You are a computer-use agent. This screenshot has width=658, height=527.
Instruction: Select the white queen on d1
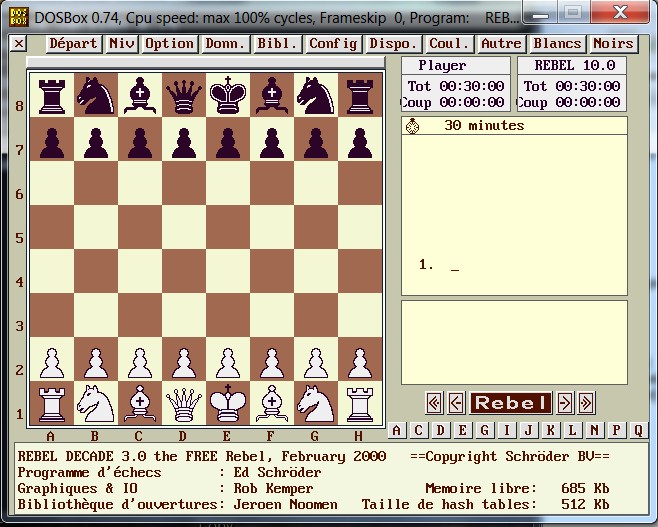[x=184, y=403]
